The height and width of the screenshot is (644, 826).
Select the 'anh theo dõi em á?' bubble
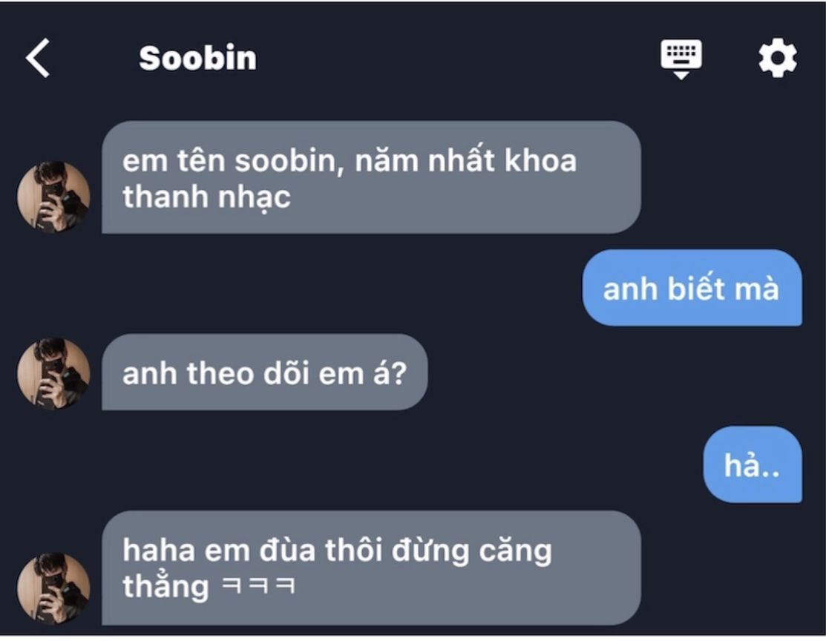click(264, 372)
